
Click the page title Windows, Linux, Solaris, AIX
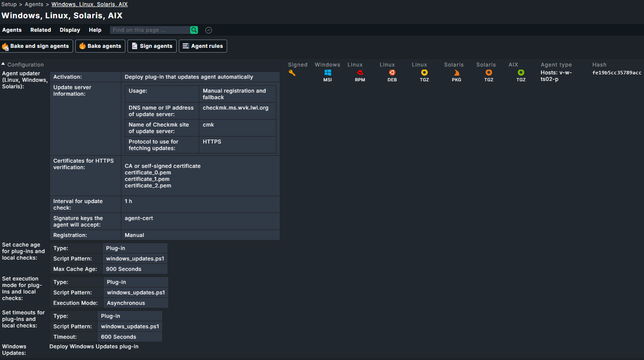coord(62,16)
